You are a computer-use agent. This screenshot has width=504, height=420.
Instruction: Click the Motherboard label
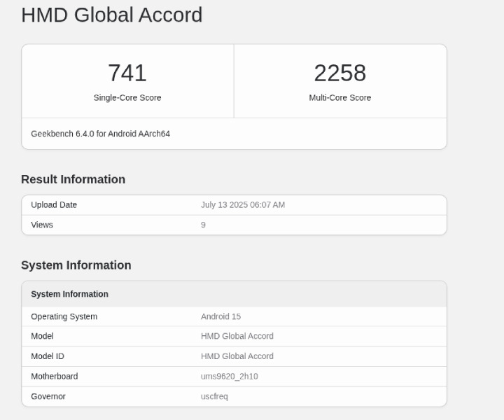pos(55,377)
